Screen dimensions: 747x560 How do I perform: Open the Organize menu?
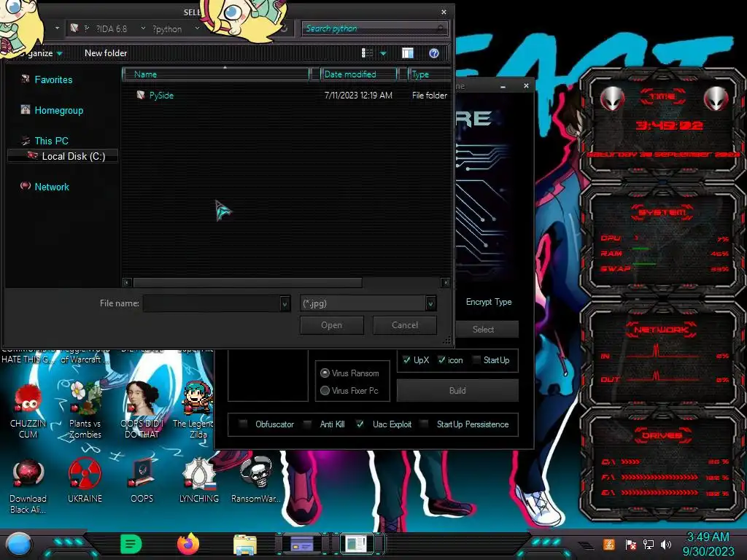(x=41, y=53)
